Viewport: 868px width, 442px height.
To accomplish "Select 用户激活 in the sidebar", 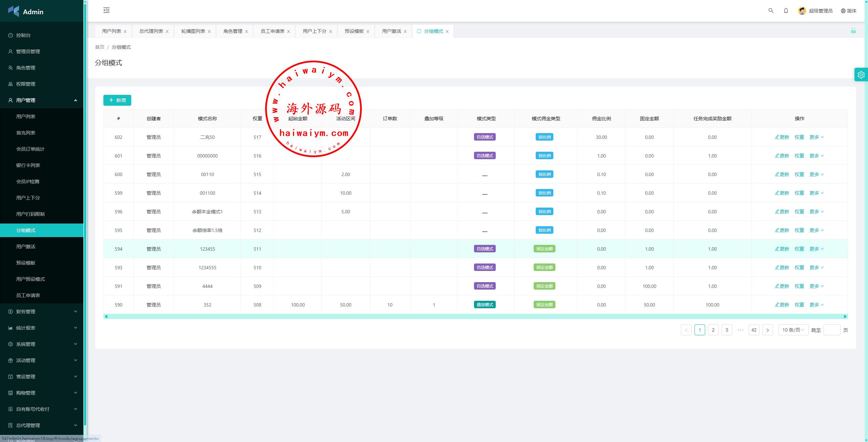I will pos(26,247).
